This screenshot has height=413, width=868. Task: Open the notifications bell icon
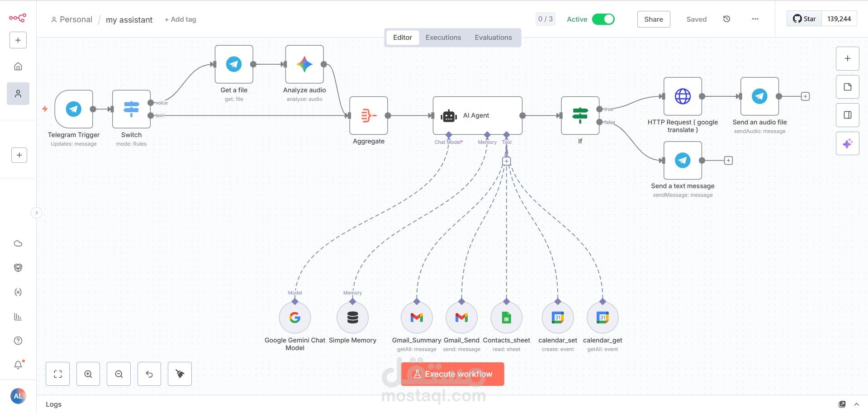coord(18,365)
